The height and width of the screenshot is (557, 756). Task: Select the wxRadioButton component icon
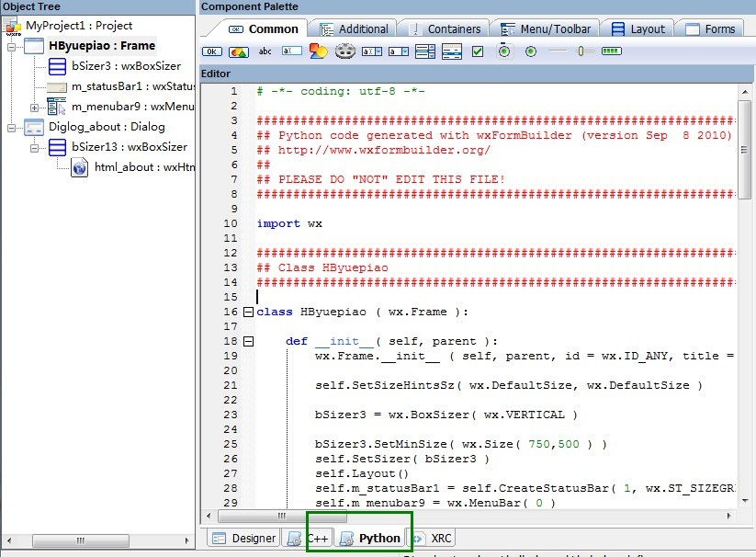(531, 51)
